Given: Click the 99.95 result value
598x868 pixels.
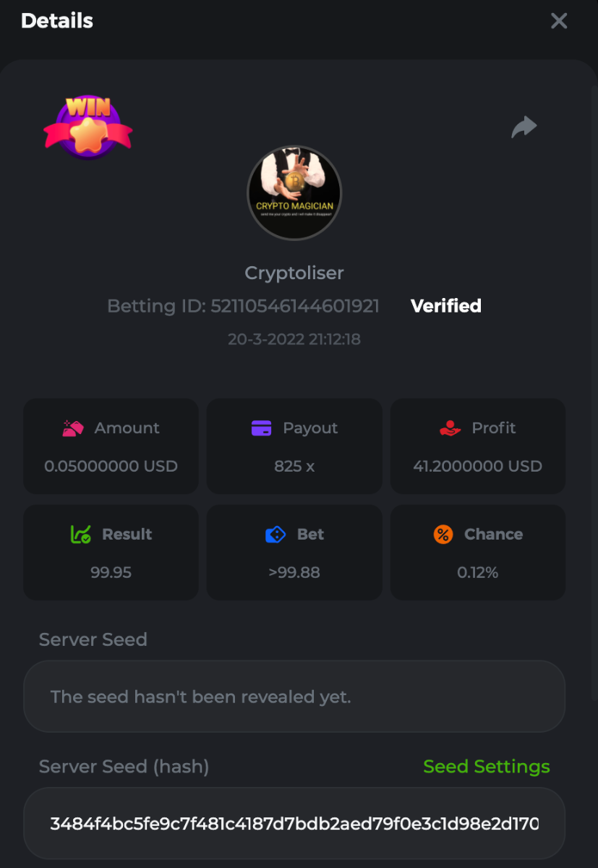Looking at the screenshot, I should click(111, 572).
